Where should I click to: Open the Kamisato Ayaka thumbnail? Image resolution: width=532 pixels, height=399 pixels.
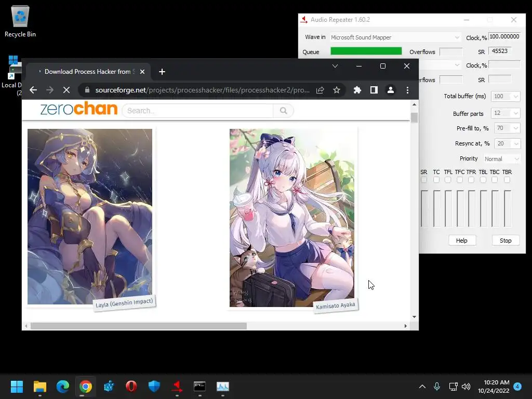[x=292, y=218]
